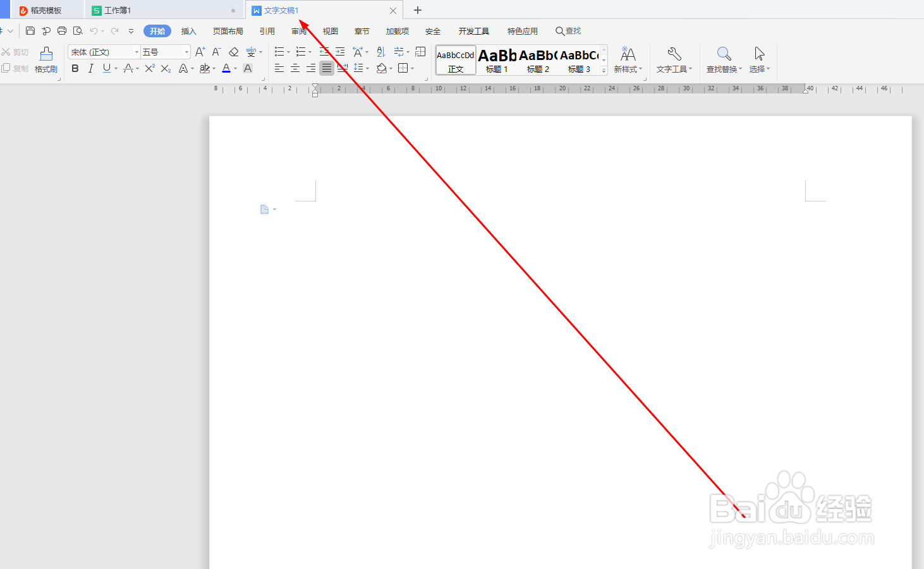Click the Save icon in quick access toolbar
This screenshot has height=569, width=924.
(x=30, y=31)
